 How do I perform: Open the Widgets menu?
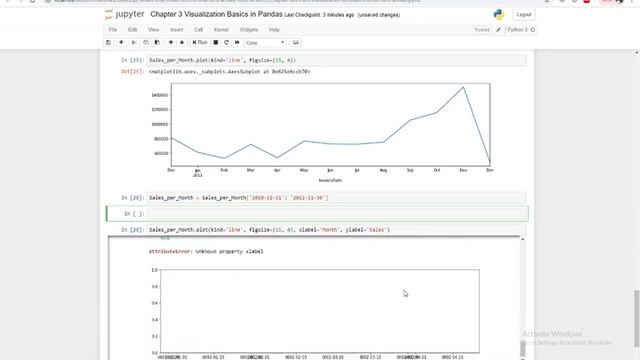249,30
